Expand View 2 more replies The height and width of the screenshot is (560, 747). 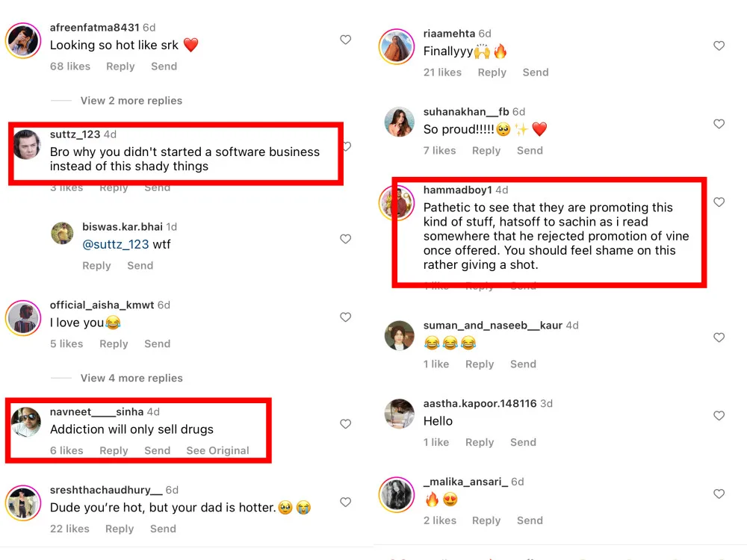click(x=131, y=101)
